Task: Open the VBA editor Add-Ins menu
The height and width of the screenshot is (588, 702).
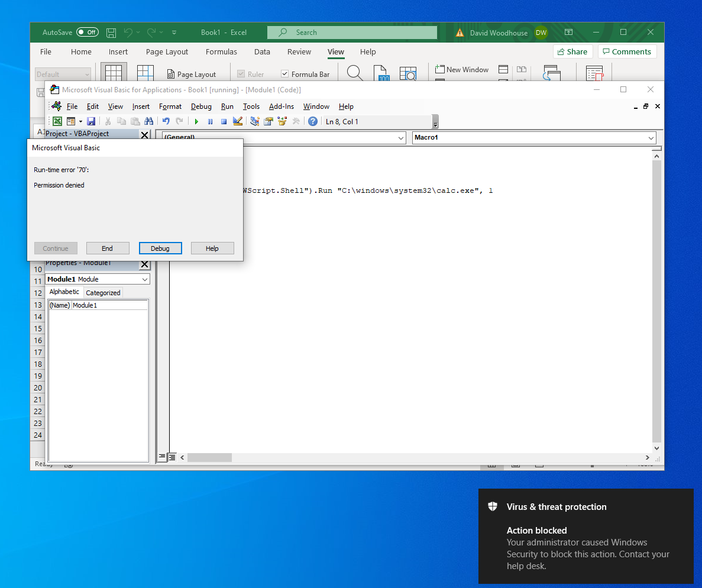Action: (x=281, y=106)
